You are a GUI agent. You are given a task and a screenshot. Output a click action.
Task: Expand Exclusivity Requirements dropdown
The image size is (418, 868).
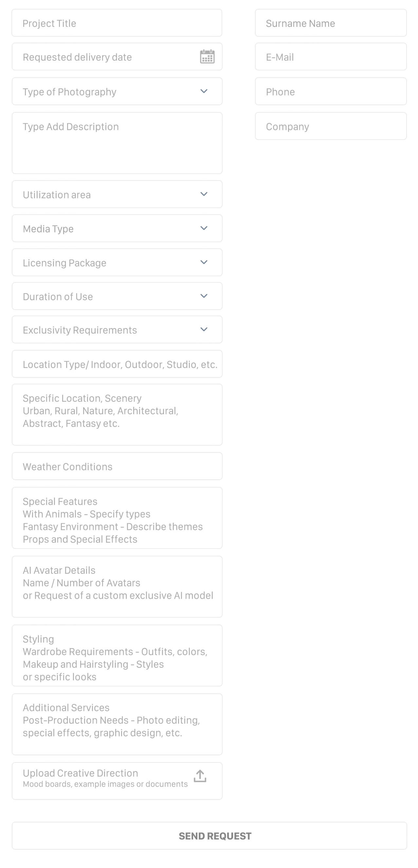point(117,330)
